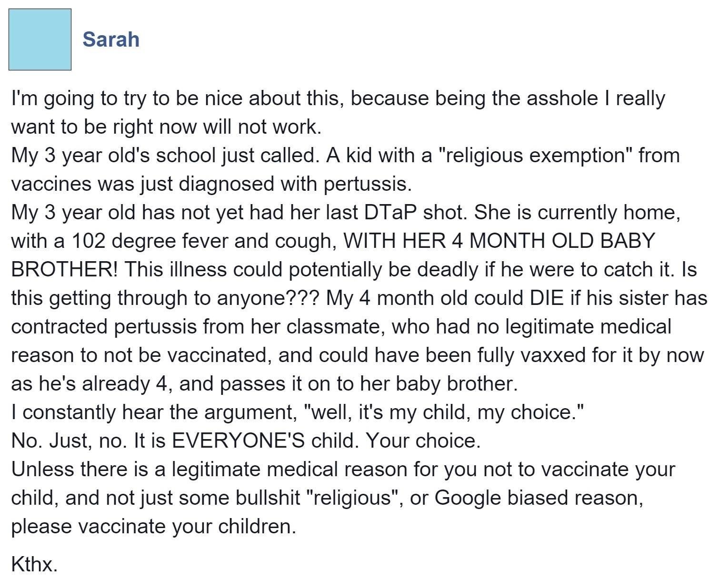Click the capitalized word EVERYONE'S

click(x=239, y=441)
